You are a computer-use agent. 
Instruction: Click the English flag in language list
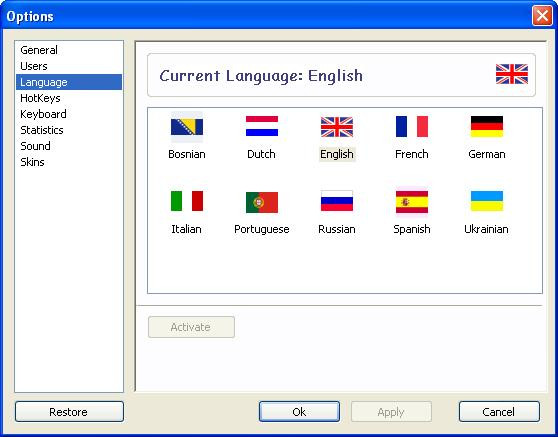(x=337, y=127)
